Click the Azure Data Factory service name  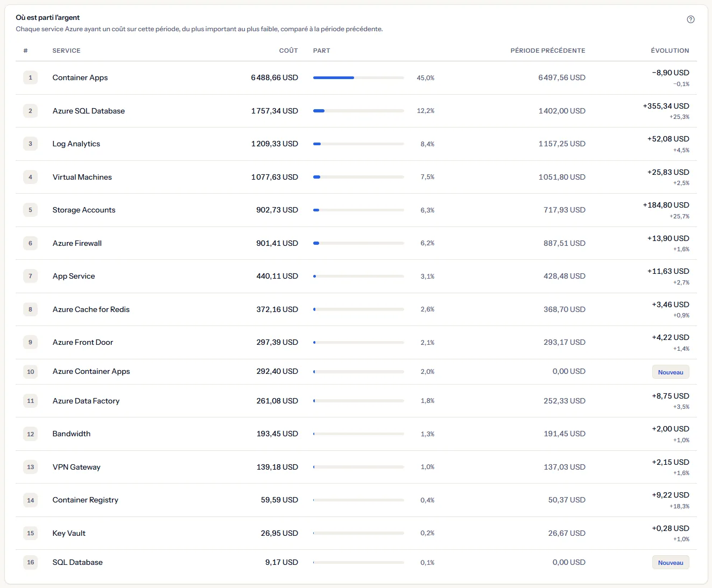pos(86,401)
